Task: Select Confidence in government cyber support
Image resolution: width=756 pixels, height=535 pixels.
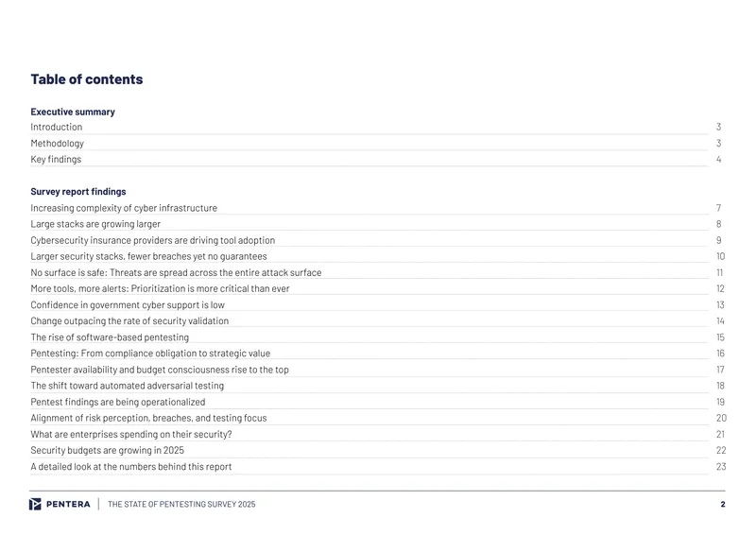Action: (x=128, y=305)
